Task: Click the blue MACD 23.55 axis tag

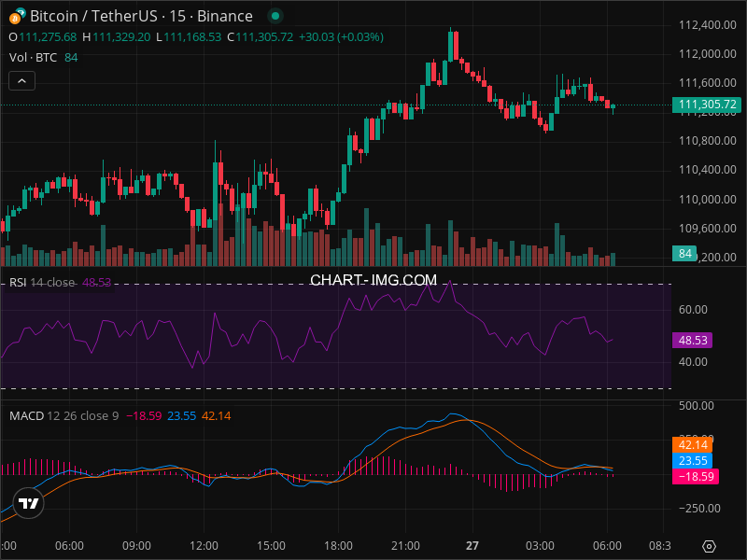Action: coord(692,461)
